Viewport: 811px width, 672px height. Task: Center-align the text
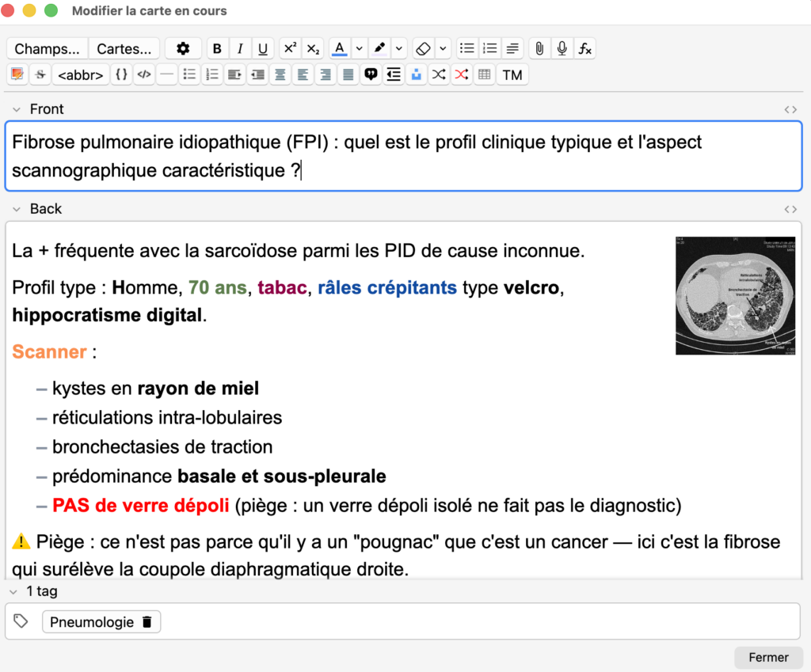click(x=280, y=74)
